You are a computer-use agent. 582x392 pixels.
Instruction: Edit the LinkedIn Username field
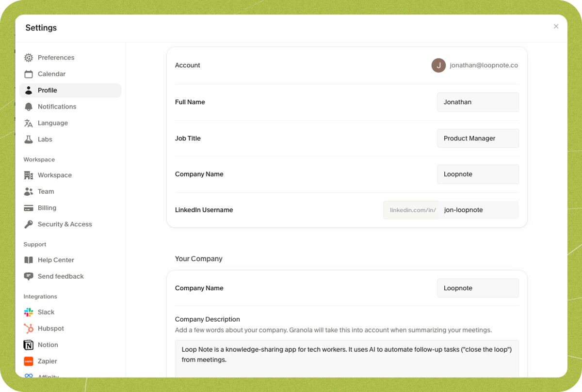(x=478, y=210)
